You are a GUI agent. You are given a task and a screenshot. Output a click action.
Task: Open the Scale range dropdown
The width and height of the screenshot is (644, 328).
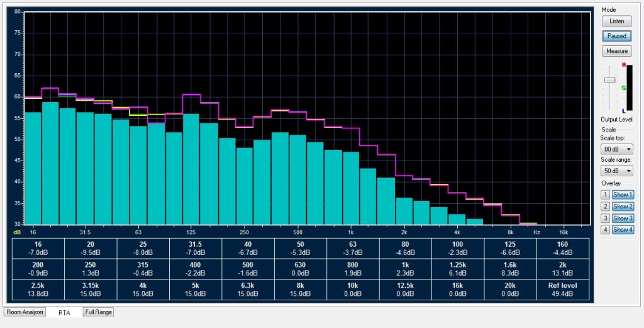[x=616, y=171]
